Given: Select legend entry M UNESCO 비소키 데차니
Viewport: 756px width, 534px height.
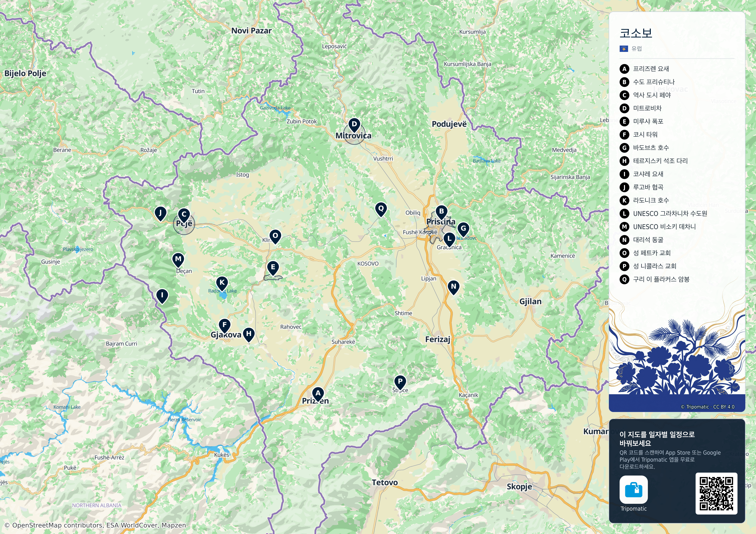Looking at the screenshot, I should point(658,227).
